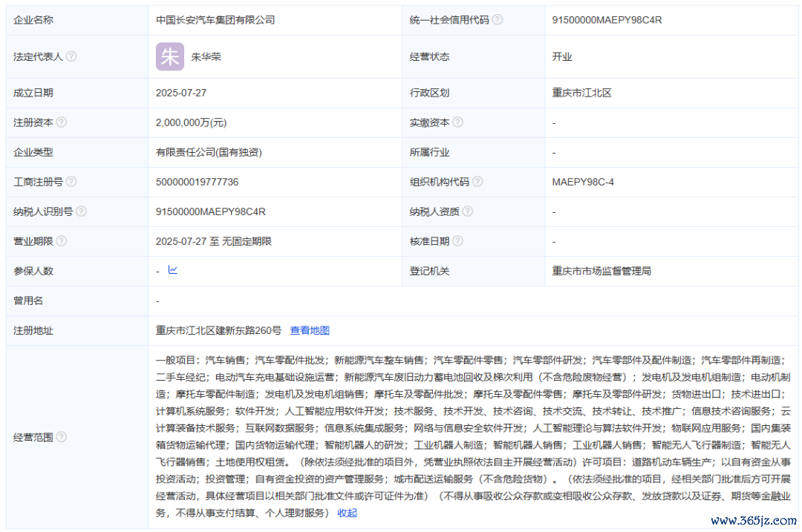
Task: Click registration number 500000019777736
Action: point(197,182)
